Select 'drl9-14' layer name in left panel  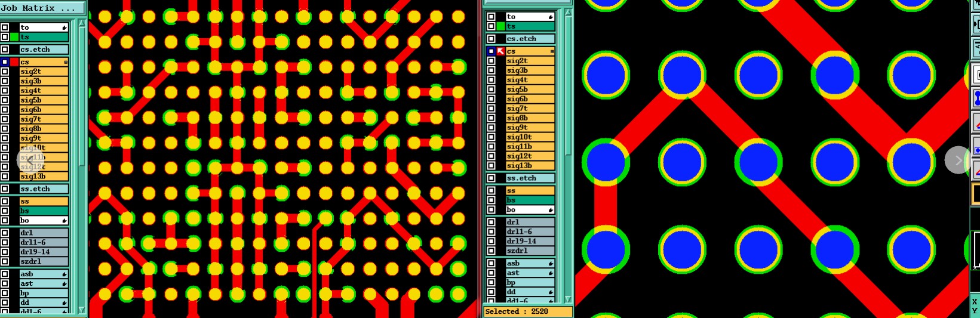[44, 252]
